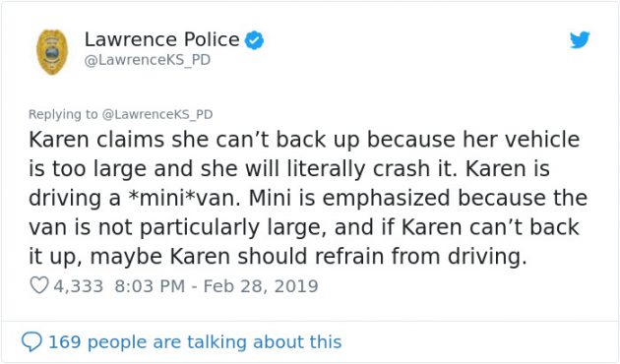This screenshot has width=620, height=364.
Task: Open the 8:03 PM - Feb 28, 2019 timestamp
Action: (x=217, y=285)
